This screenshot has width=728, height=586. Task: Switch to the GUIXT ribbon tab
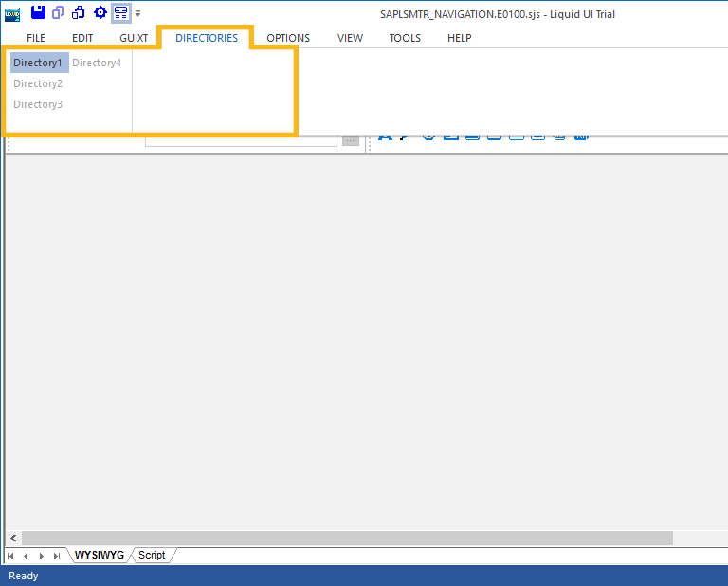click(x=134, y=38)
